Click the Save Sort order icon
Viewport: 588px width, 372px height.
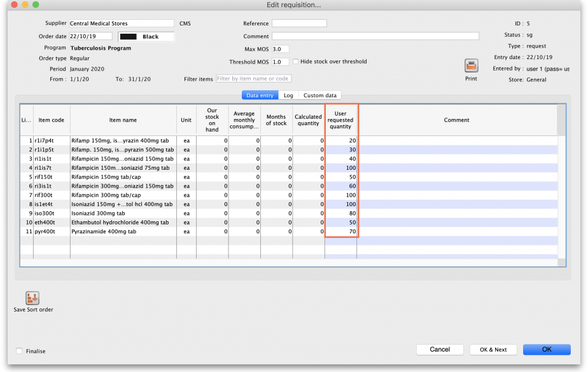coord(32,298)
